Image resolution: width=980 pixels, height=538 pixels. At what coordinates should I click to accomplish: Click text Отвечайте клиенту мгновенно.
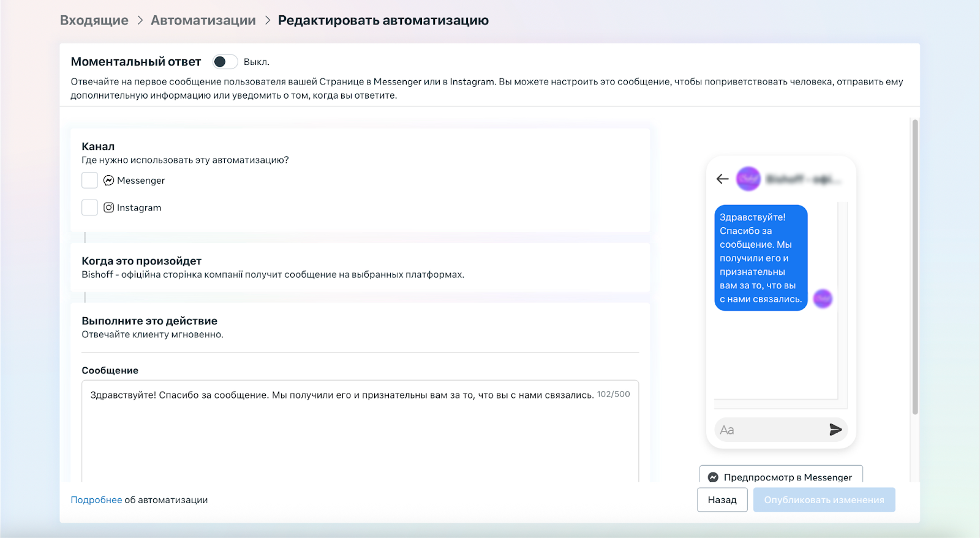click(x=153, y=334)
